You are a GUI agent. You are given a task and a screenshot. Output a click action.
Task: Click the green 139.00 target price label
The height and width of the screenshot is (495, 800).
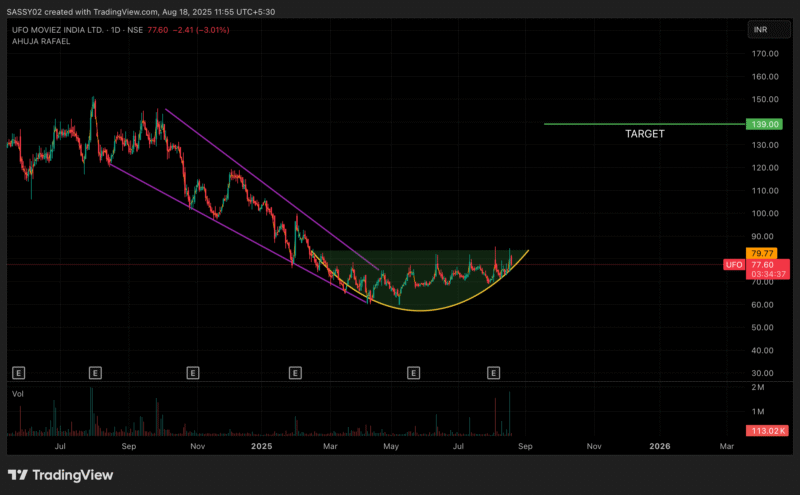click(x=762, y=124)
